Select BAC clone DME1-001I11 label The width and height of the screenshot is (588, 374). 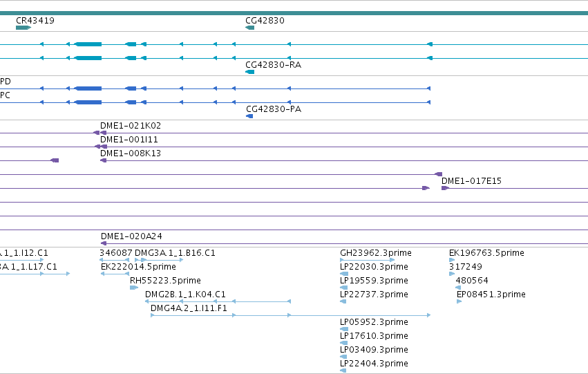coord(129,140)
